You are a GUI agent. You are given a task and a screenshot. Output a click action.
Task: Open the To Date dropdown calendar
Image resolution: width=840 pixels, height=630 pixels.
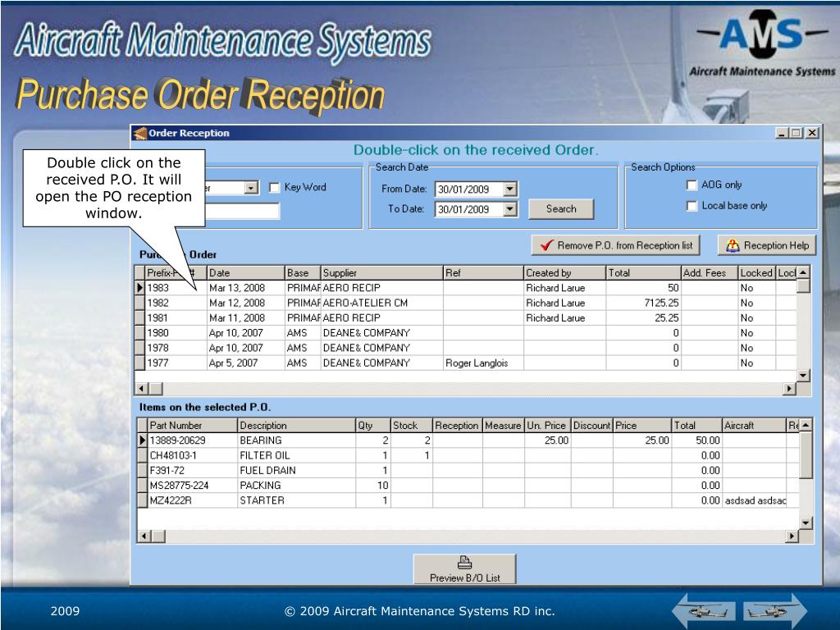[510, 209]
